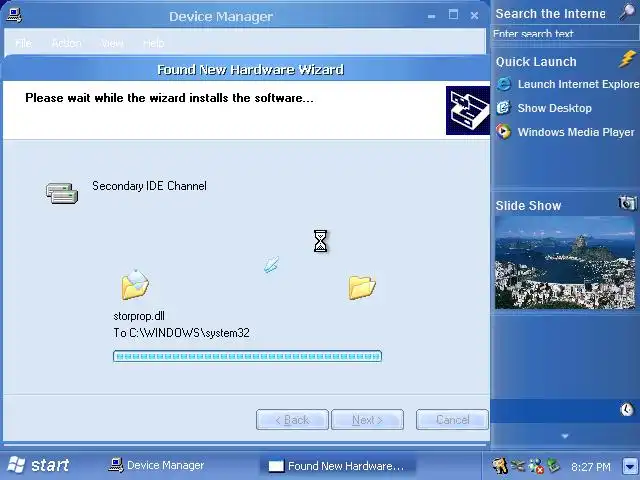Click the Secondary IDE Channel label
This screenshot has height=480, width=640.
click(x=149, y=186)
